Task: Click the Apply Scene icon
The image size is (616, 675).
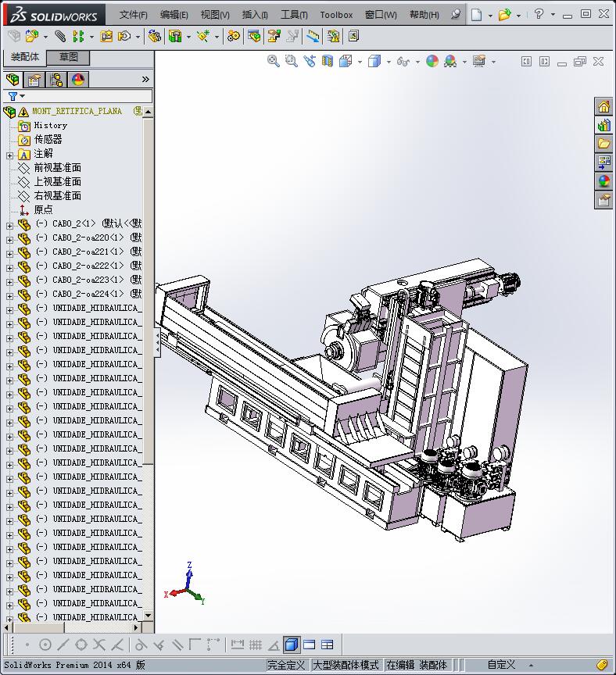Action: pyautogui.click(x=450, y=61)
